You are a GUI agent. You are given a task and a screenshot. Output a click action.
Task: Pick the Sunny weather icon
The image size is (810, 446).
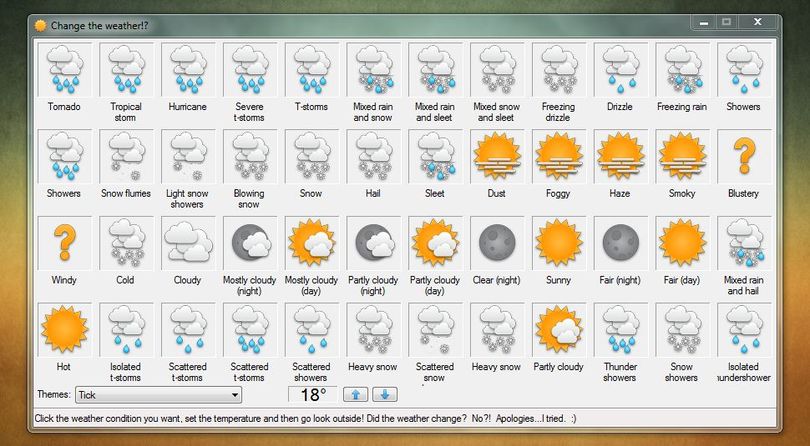click(x=558, y=243)
